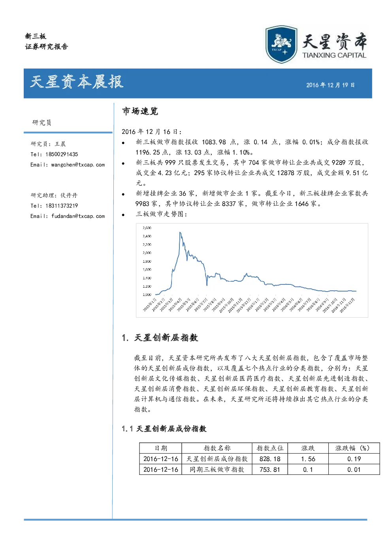The height and width of the screenshot is (555, 392).
Task: Click the 828.18 index value cell
Action: [x=270, y=459]
